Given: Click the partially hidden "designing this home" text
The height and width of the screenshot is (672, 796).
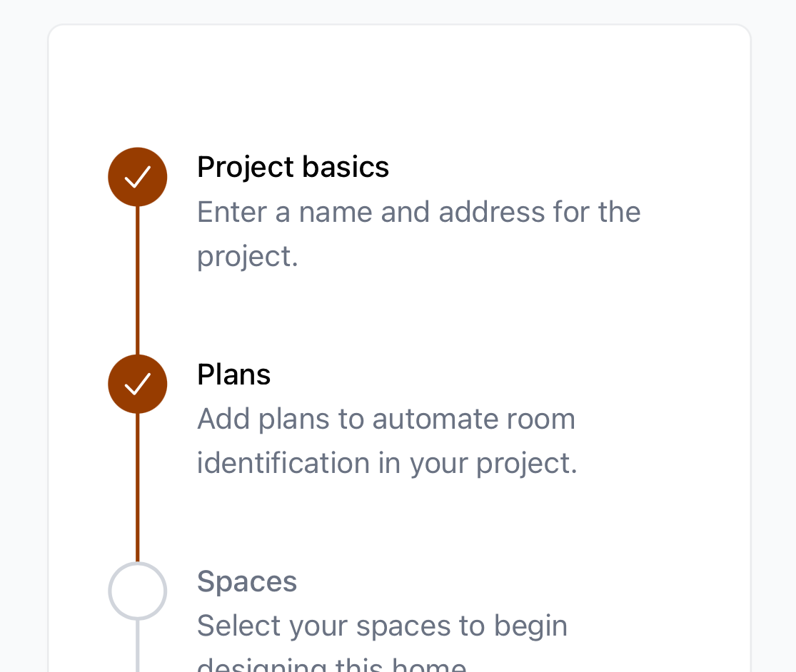Looking at the screenshot, I should (x=331, y=665).
